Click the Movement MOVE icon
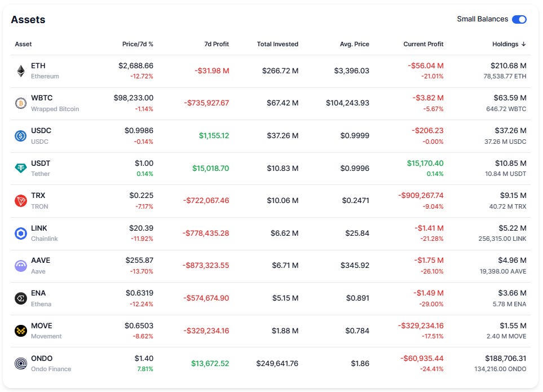The image size is (543, 392). tap(21, 331)
